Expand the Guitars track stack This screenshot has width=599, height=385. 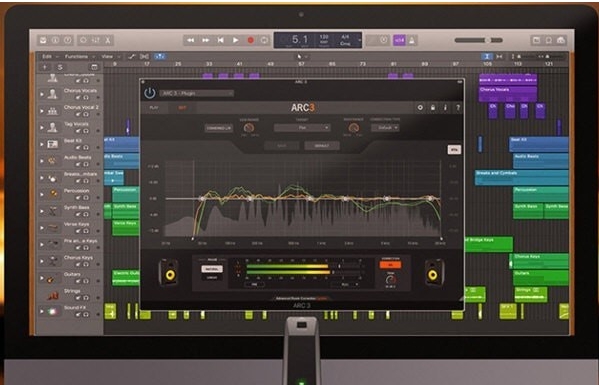tap(42, 278)
